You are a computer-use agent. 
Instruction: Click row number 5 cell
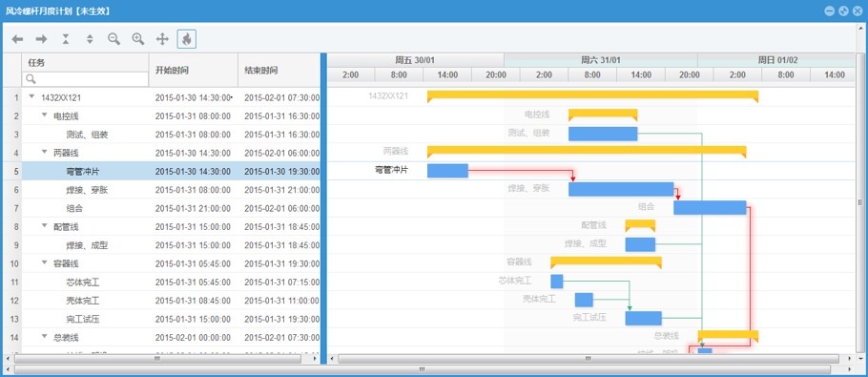tap(12, 172)
